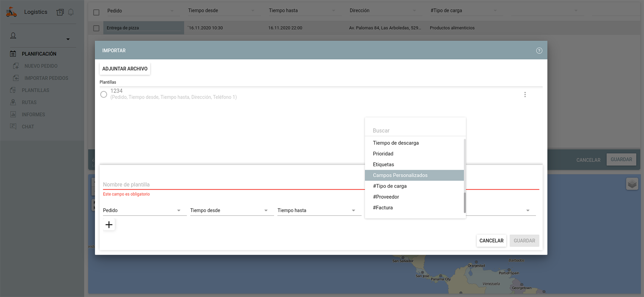Select #Proveedor in the dropdown list

pos(386,197)
